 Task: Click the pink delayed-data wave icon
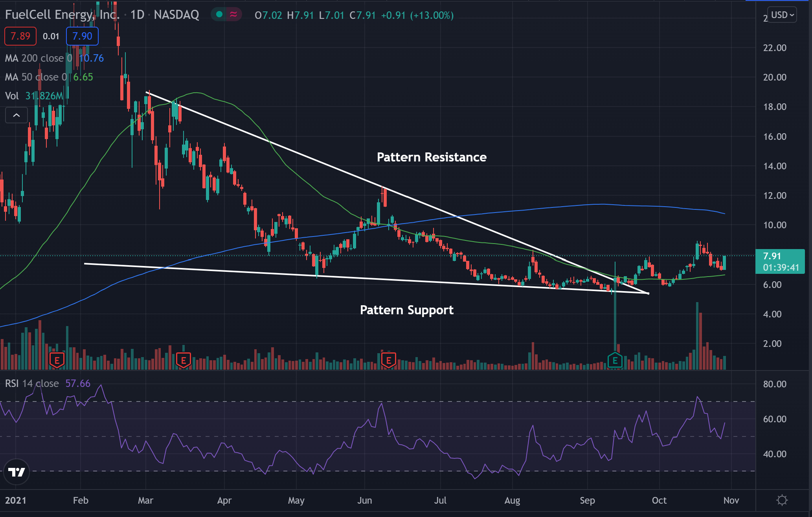click(233, 15)
